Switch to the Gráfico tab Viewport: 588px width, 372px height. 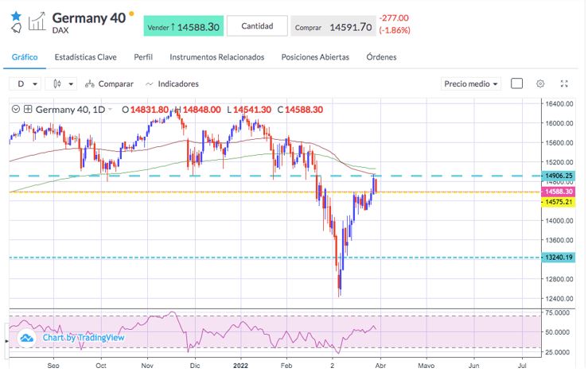click(x=25, y=57)
